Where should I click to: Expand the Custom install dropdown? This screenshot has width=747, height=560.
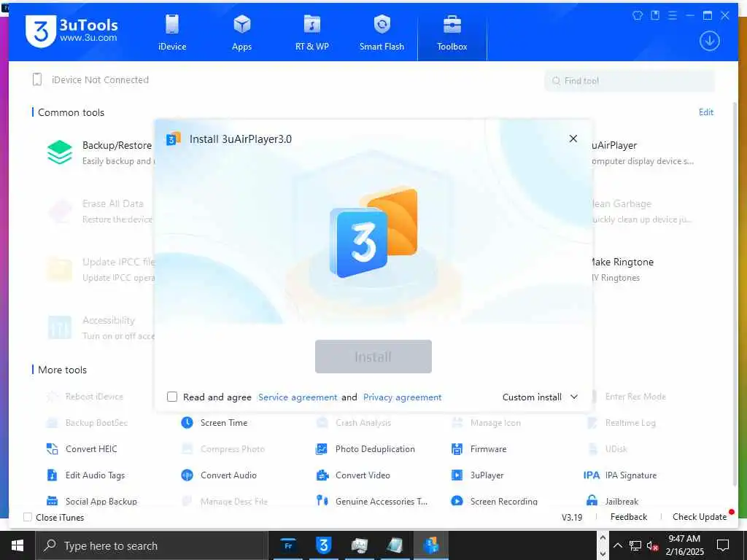pos(540,397)
